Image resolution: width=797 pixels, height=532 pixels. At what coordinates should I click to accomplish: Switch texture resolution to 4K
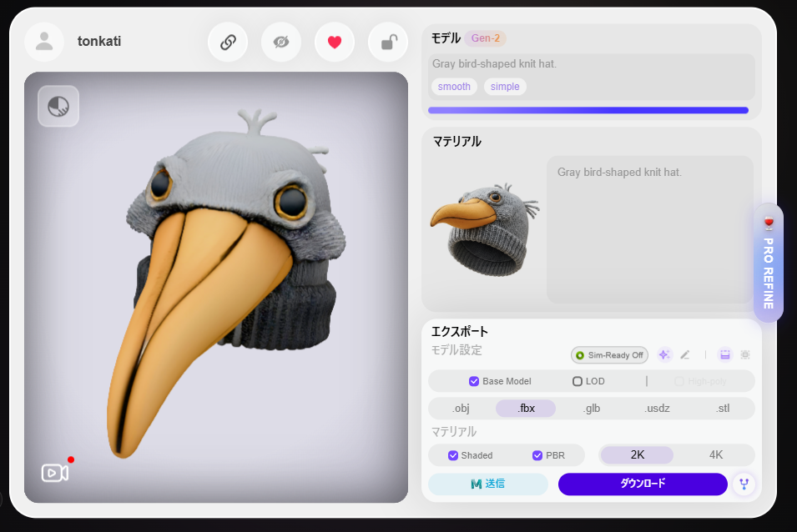click(715, 454)
